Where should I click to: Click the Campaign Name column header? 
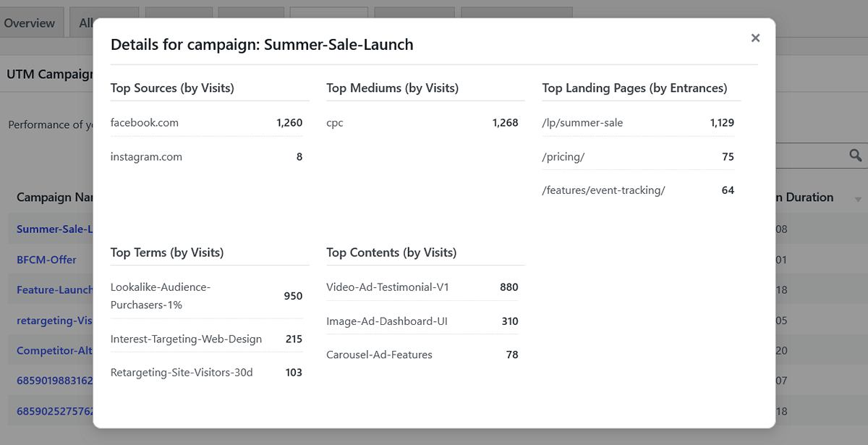pyautogui.click(x=54, y=197)
